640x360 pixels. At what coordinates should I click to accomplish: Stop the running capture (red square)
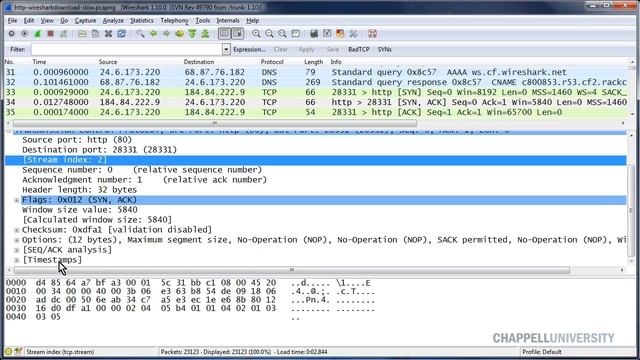click(50, 34)
